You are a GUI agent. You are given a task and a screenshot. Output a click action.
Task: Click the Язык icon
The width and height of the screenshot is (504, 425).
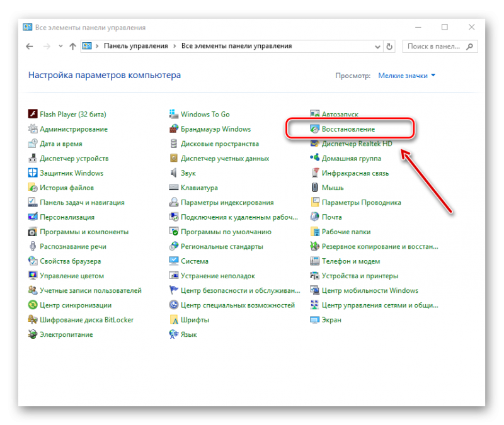[174, 334]
